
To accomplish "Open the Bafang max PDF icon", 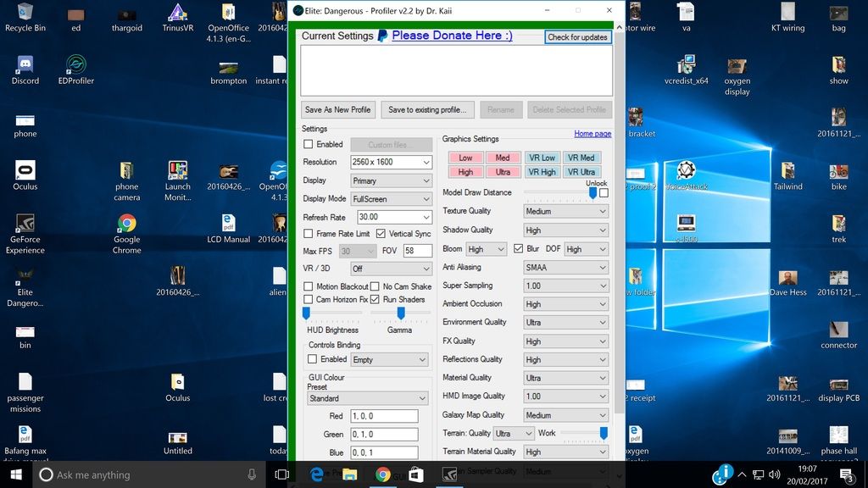I will point(25,442).
